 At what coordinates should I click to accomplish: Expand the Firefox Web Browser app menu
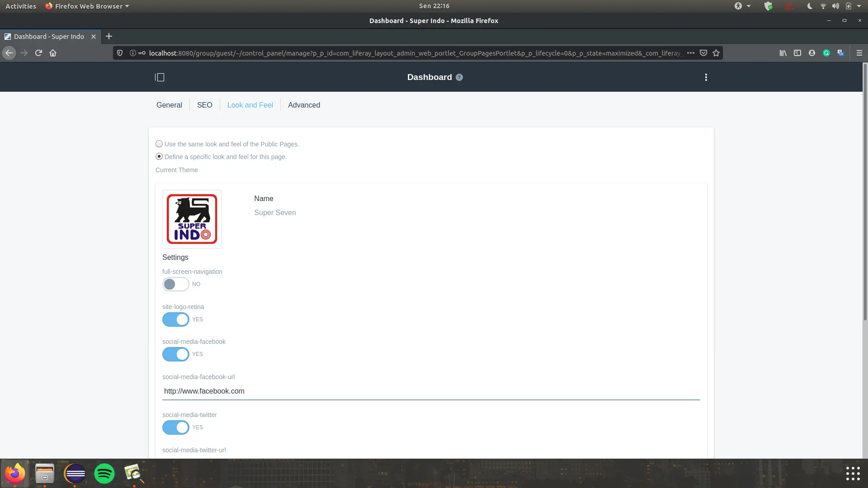point(87,6)
